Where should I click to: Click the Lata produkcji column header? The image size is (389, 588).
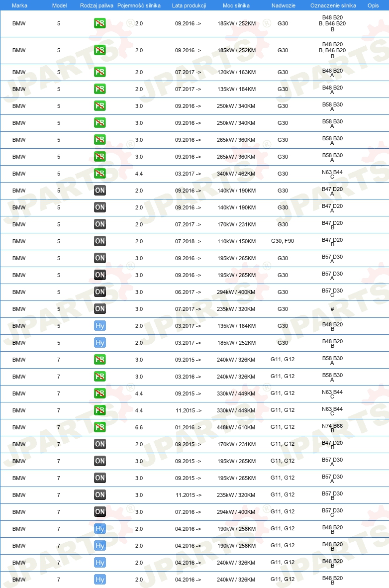[x=189, y=5]
